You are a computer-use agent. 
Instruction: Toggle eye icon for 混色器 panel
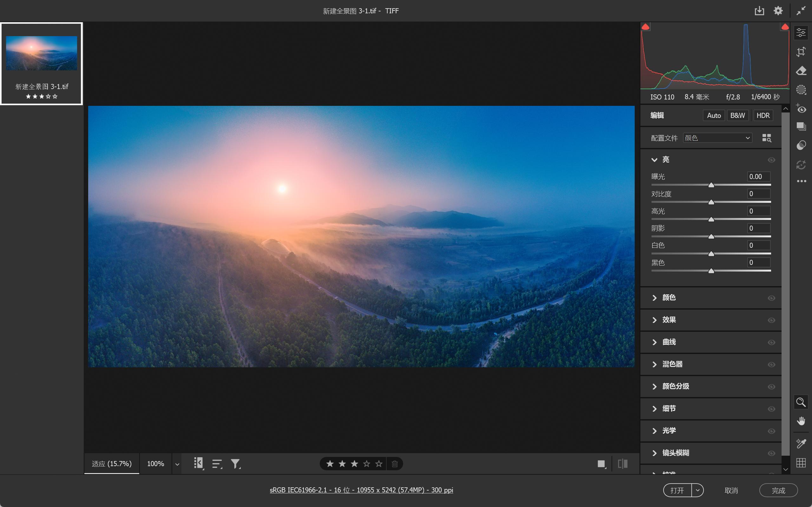pos(771,364)
